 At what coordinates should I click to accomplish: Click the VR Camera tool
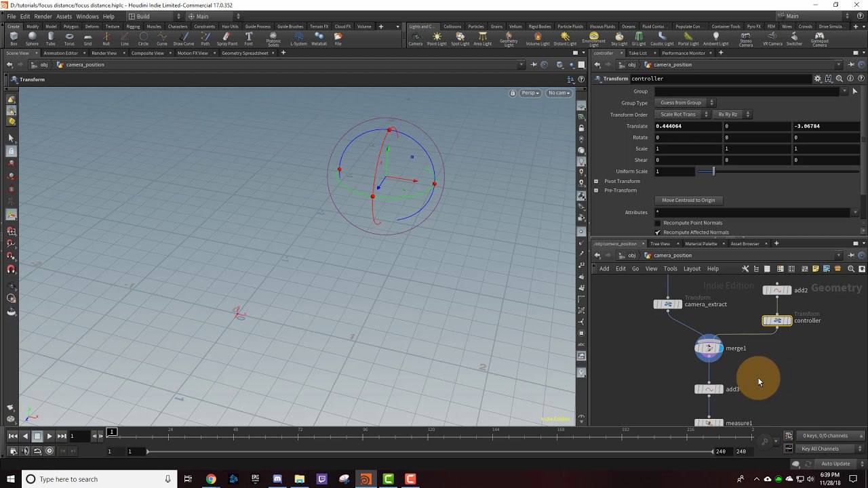[x=772, y=39]
